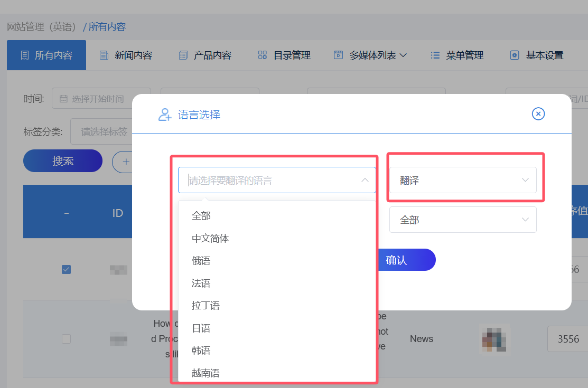Screen dimensions: 588x388
Task: Click the user icon beside 语言选择
Action: [165, 115]
